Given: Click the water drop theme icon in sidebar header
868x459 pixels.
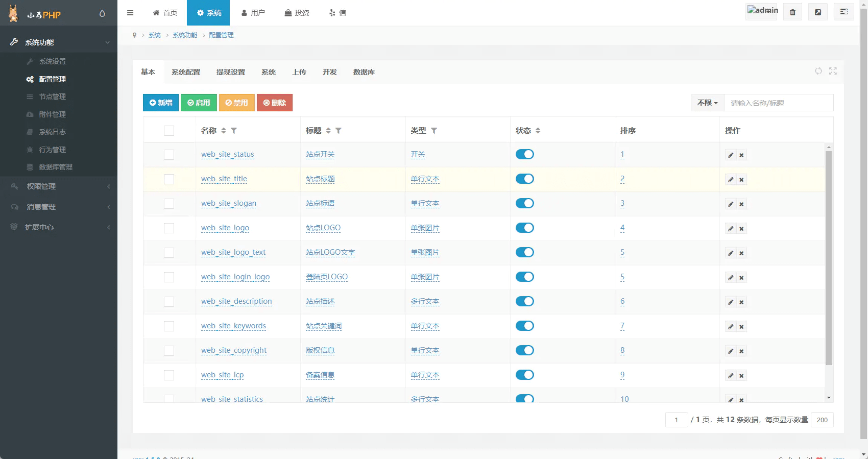Looking at the screenshot, I should point(102,14).
